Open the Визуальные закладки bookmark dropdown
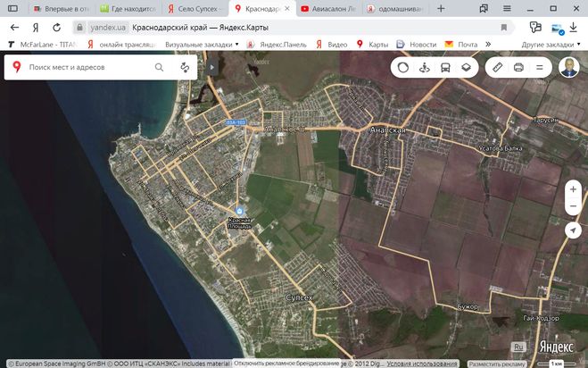Screen dimensions: 588x368 tap(202, 44)
